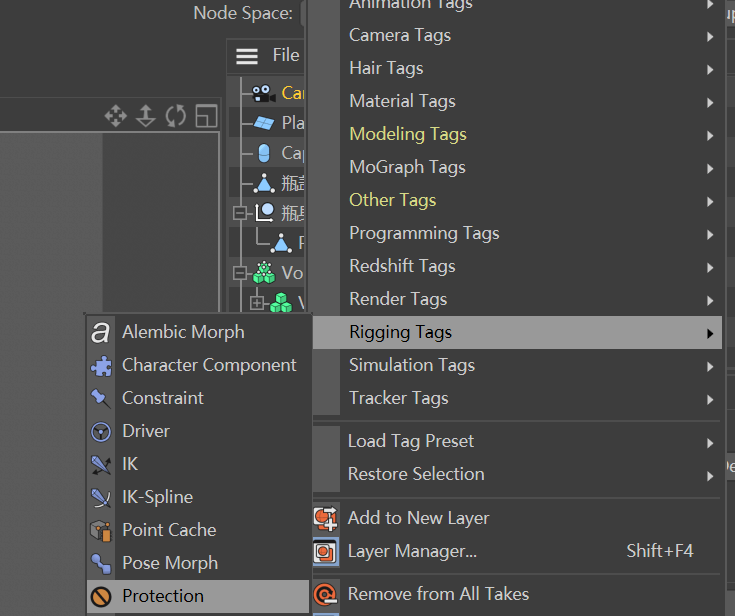Viewport: 735px width, 616px height.
Task: Expand the Material Tags submenu arrow
Action: [x=710, y=103]
